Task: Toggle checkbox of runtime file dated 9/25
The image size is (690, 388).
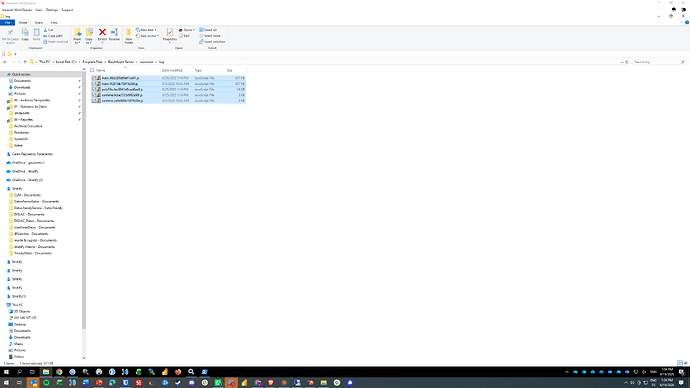Action: (x=94, y=95)
